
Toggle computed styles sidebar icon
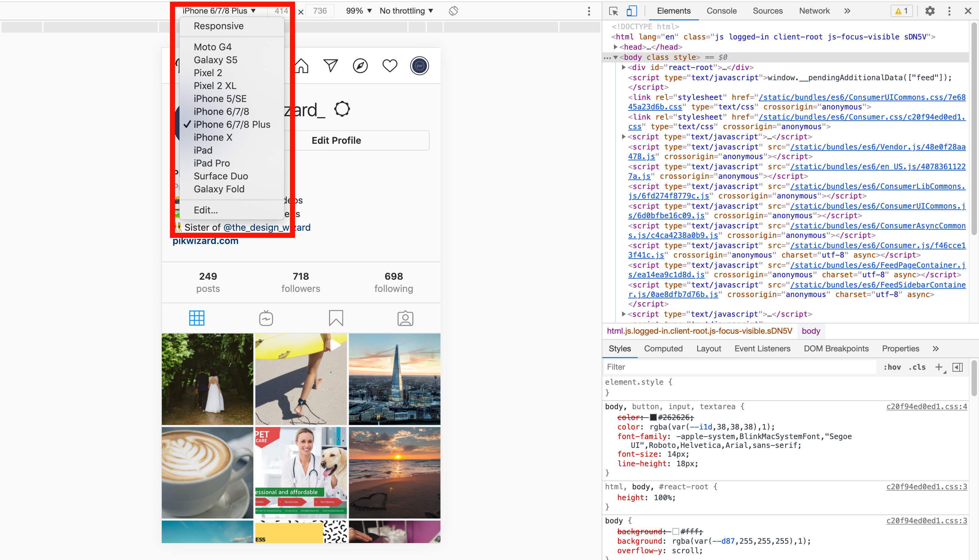958,367
